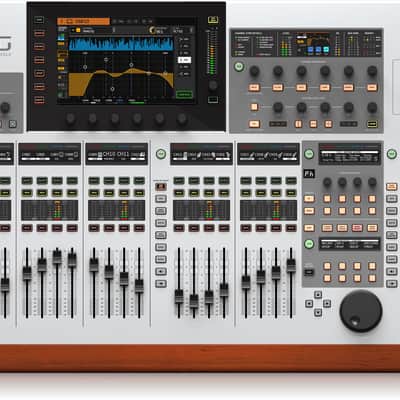Image resolution: width=400 pixels, height=400 pixels.
Task: Click green round button beside the lower custom-controls display
Action: click(x=309, y=244)
